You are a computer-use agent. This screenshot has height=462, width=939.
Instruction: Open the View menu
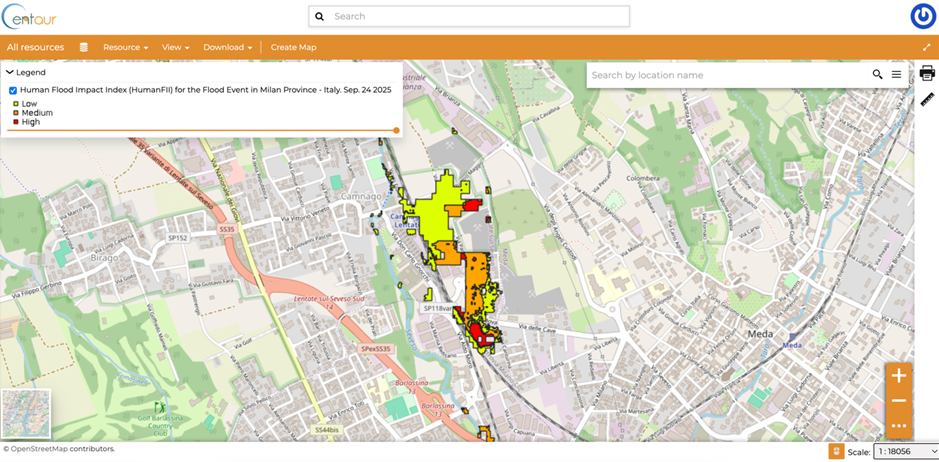tap(175, 47)
